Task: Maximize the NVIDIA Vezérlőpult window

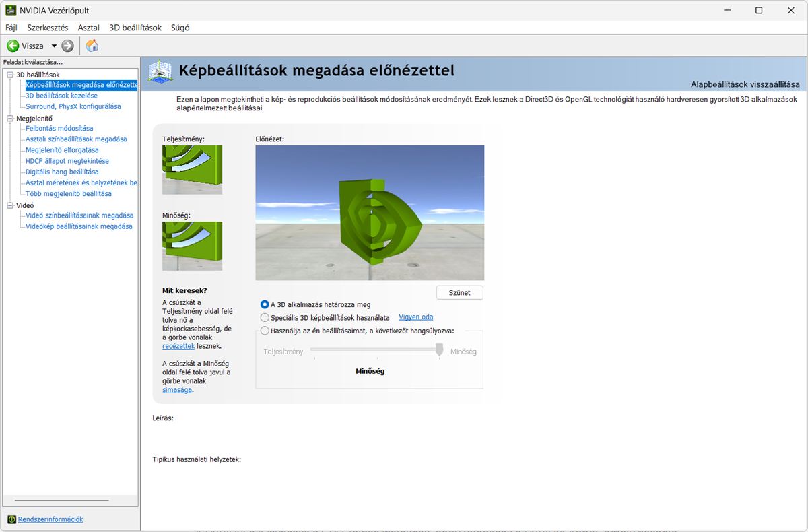Action: pyautogui.click(x=759, y=10)
